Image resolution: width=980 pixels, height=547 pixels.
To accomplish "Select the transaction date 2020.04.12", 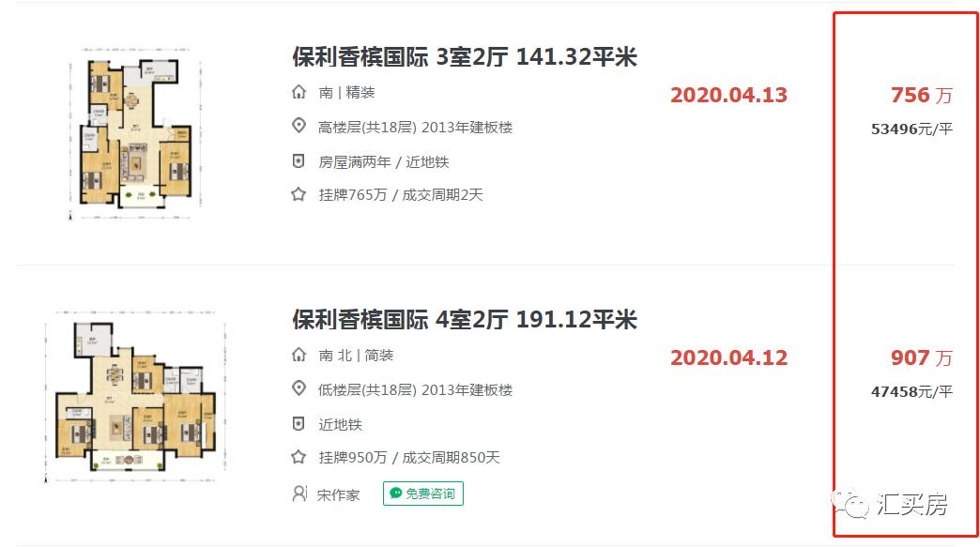I will [x=729, y=357].
